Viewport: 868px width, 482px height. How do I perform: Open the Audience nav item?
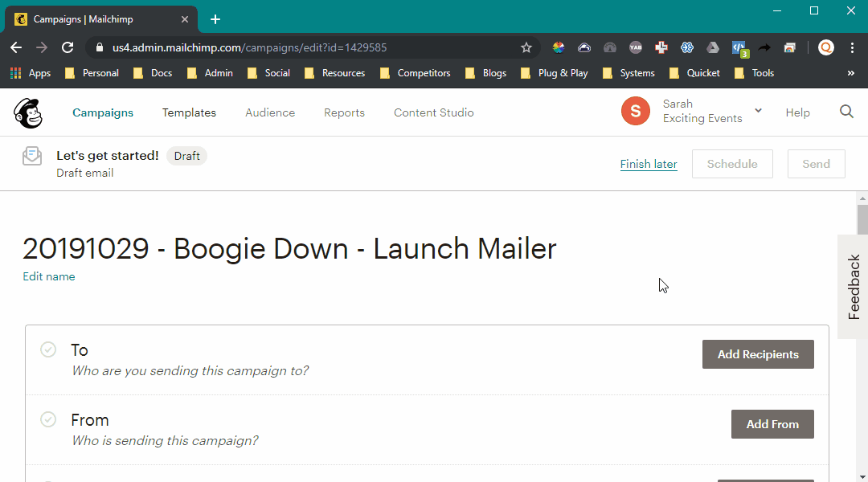point(270,112)
